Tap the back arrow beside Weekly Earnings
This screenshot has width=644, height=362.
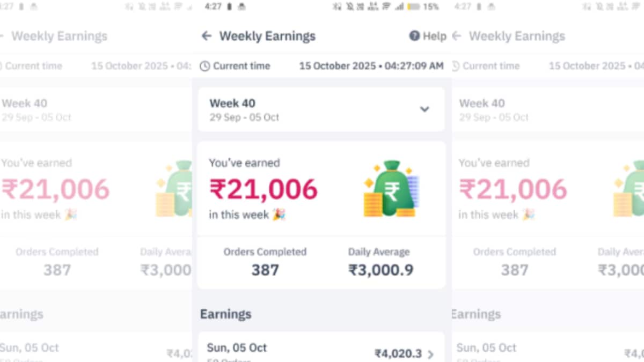click(x=207, y=36)
